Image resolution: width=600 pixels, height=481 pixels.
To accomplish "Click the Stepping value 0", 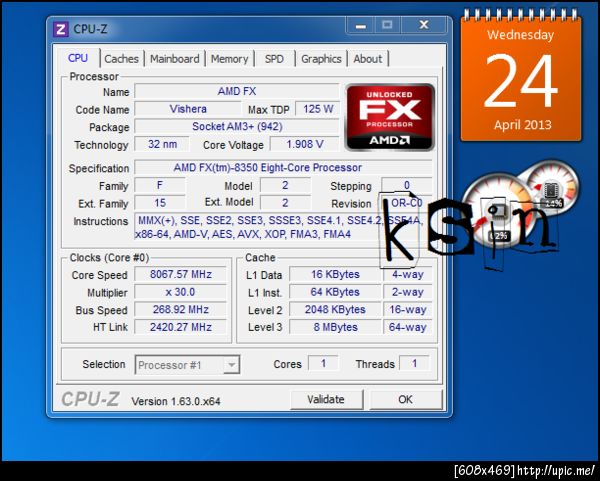I will point(407,186).
